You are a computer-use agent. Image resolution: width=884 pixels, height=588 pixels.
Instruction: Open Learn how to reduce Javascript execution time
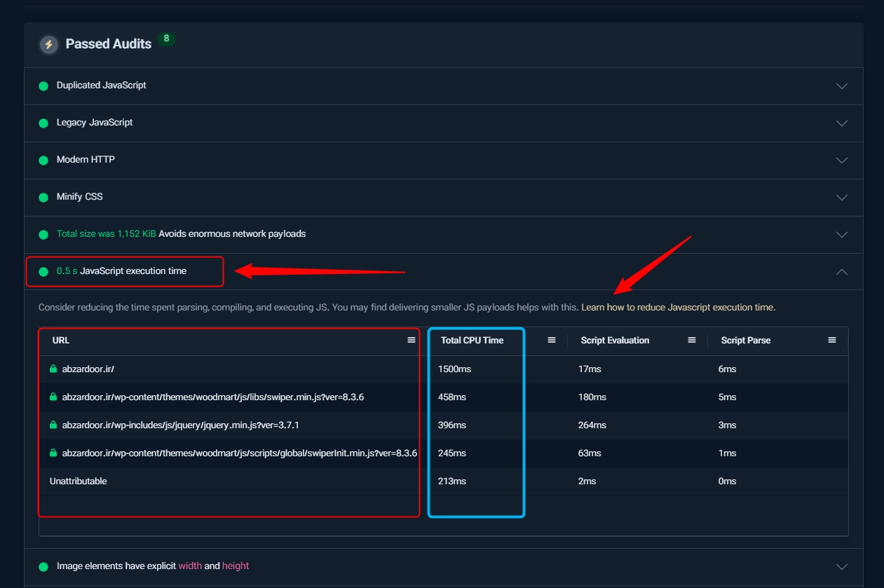point(678,307)
